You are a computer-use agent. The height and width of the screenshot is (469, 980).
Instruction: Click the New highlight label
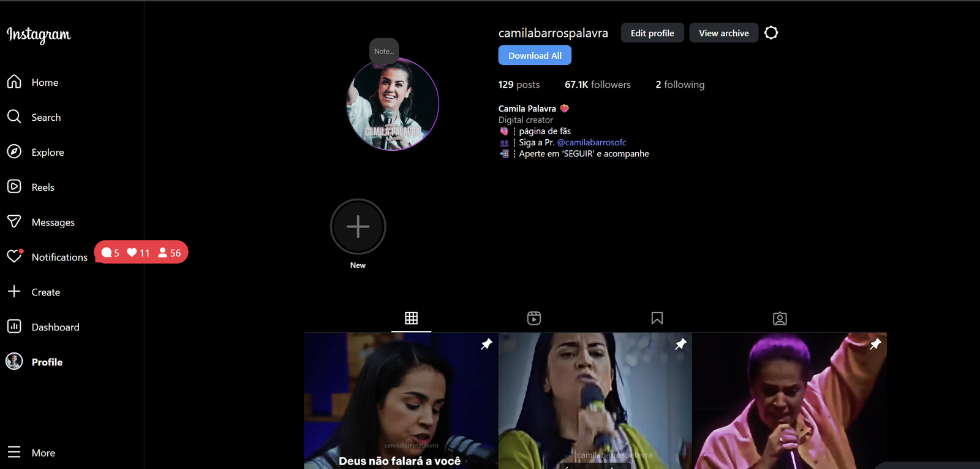[358, 265]
